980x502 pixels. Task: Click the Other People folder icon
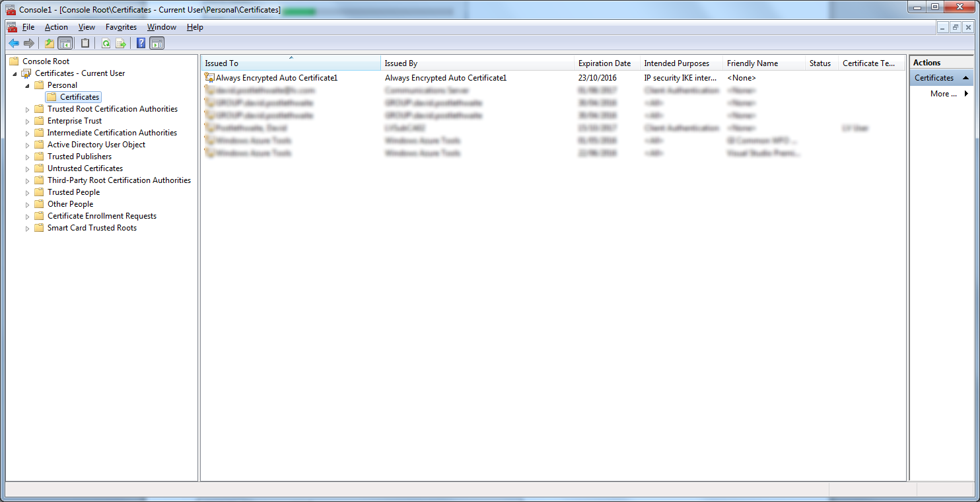39,204
